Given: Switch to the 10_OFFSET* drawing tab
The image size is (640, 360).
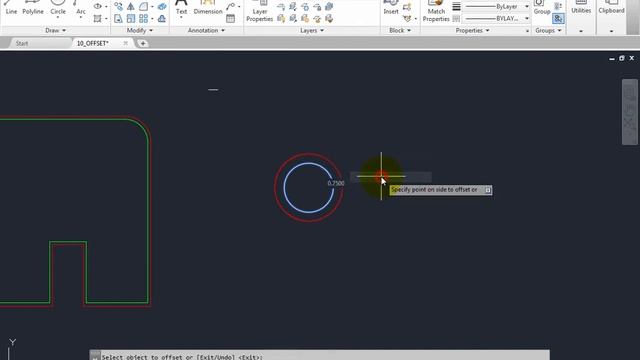Looking at the screenshot, I should (x=93, y=43).
